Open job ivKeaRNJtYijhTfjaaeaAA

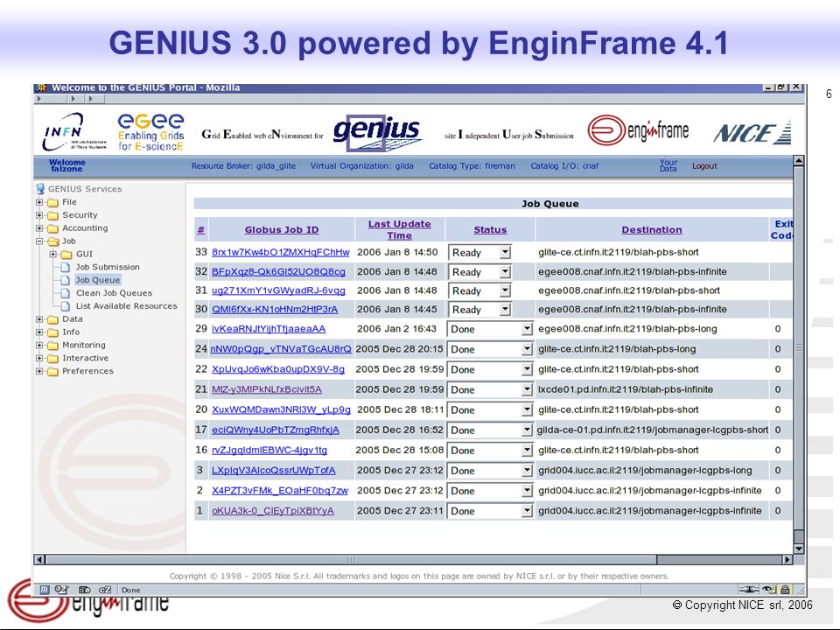click(269, 329)
